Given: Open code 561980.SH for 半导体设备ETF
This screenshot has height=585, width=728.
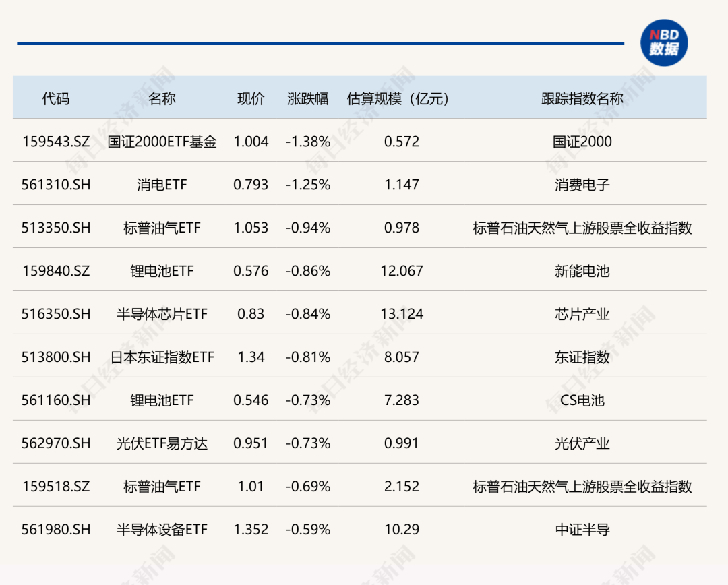Looking at the screenshot, I should [x=55, y=530].
